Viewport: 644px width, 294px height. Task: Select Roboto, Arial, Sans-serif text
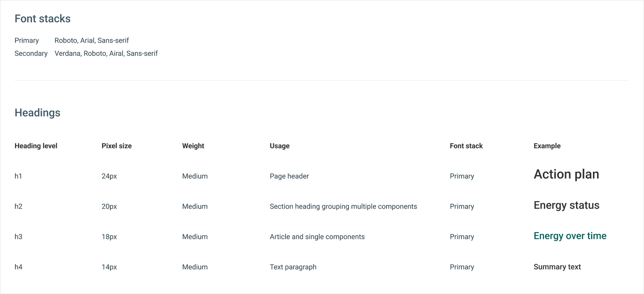coord(92,40)
